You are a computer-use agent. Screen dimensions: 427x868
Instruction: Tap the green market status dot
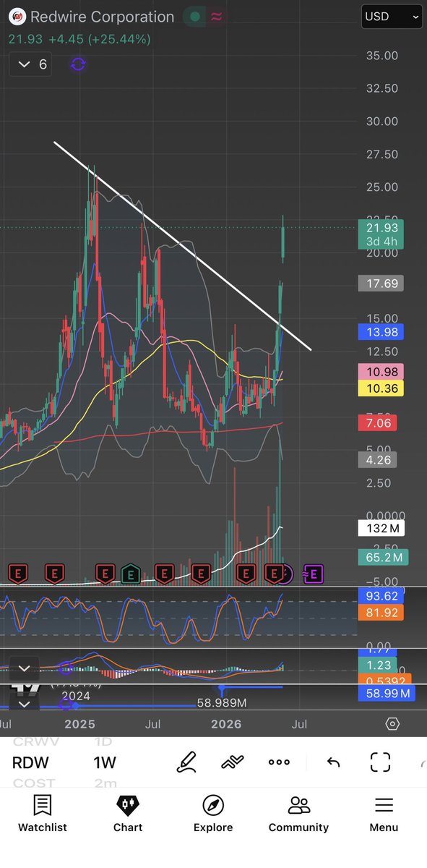pos(194,17)
